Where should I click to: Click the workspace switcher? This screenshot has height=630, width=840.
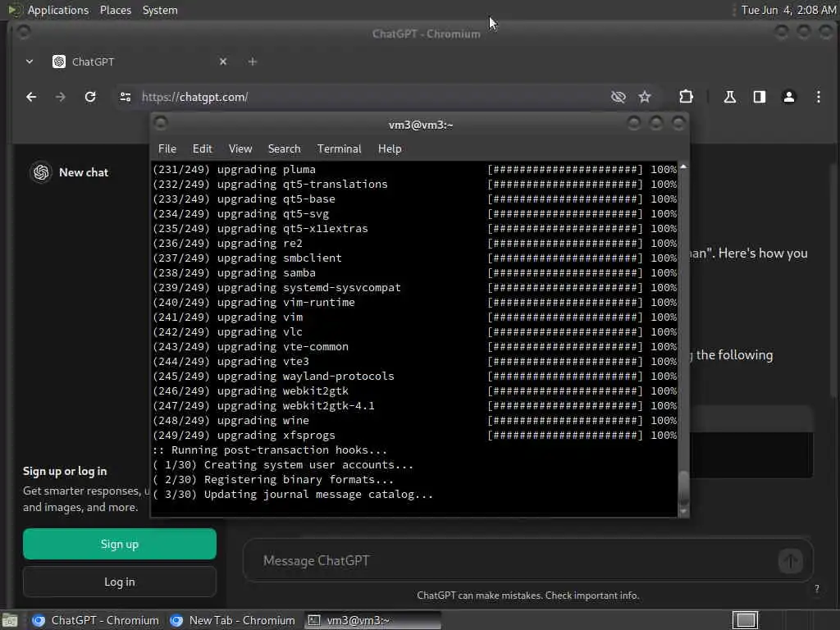pos(745,620)
